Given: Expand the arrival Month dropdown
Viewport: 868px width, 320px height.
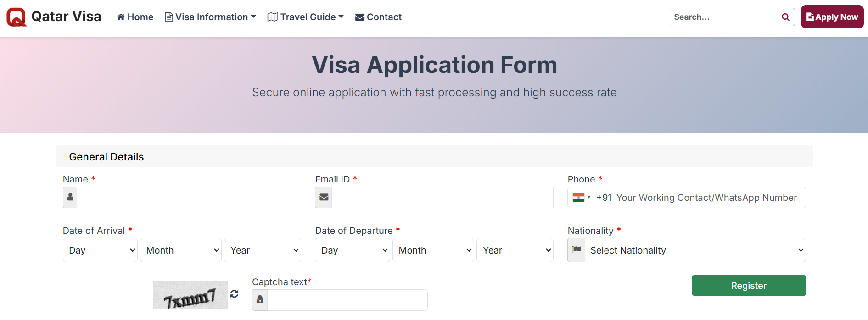Looking at the screenshot, I should (x=181, y=250).
